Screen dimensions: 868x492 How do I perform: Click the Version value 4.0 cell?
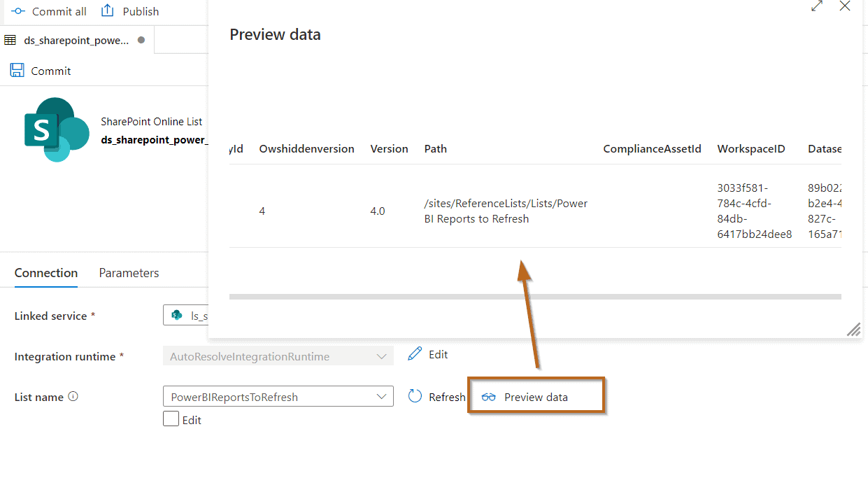pos(378,211)
